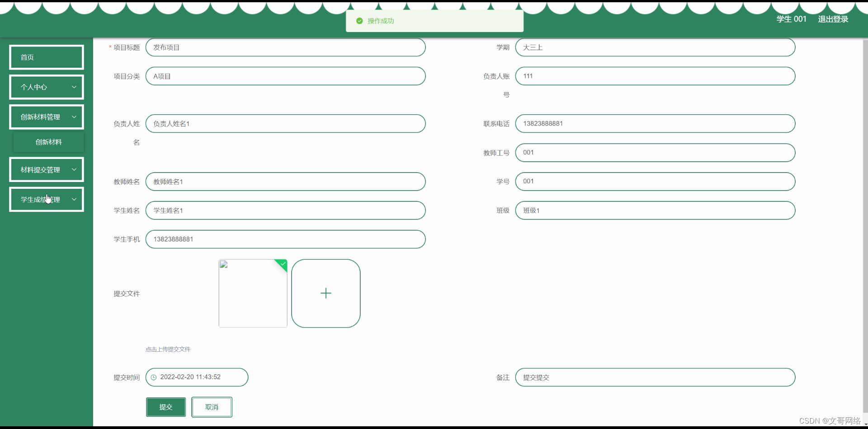
Task: Click the 学生手机 input field
Action: pyautogui.click(x=286, y=239)
